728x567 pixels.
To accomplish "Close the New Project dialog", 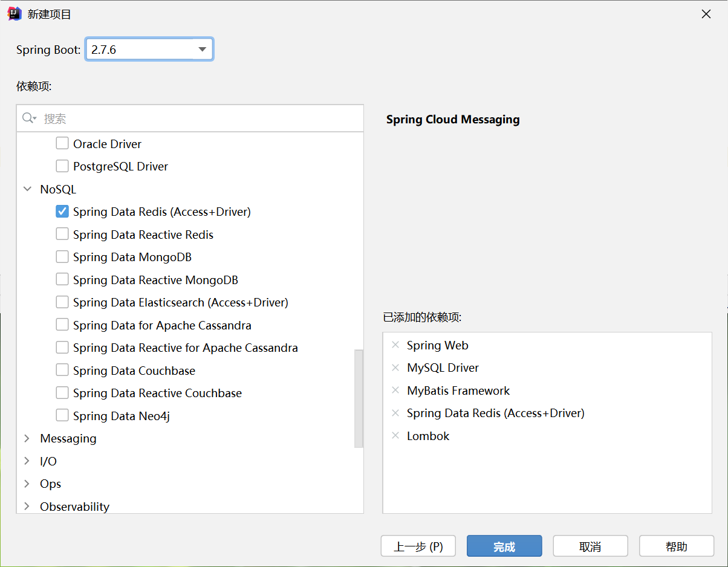I will coord(706,14).
